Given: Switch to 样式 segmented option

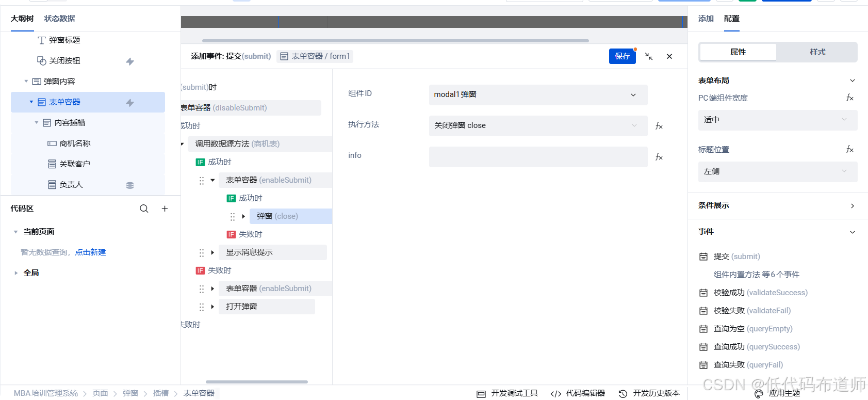Looking at the screenshot, I should [x=817, y=52].
